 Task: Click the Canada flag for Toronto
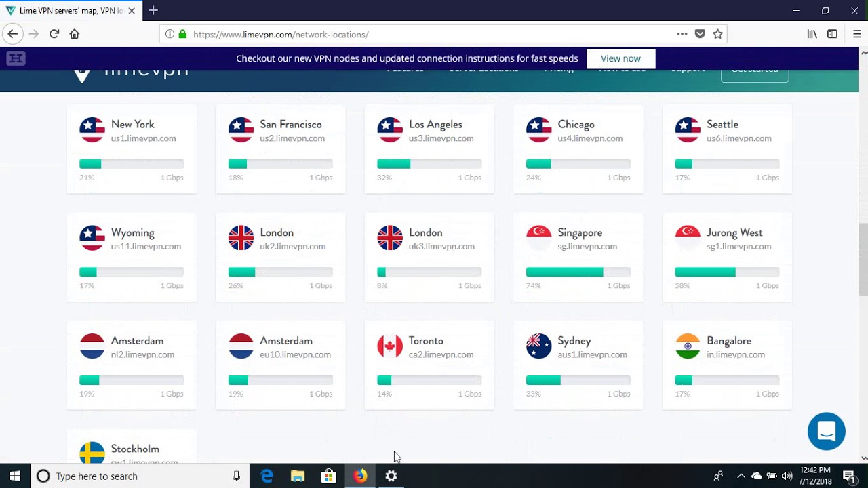coord(390,346)
